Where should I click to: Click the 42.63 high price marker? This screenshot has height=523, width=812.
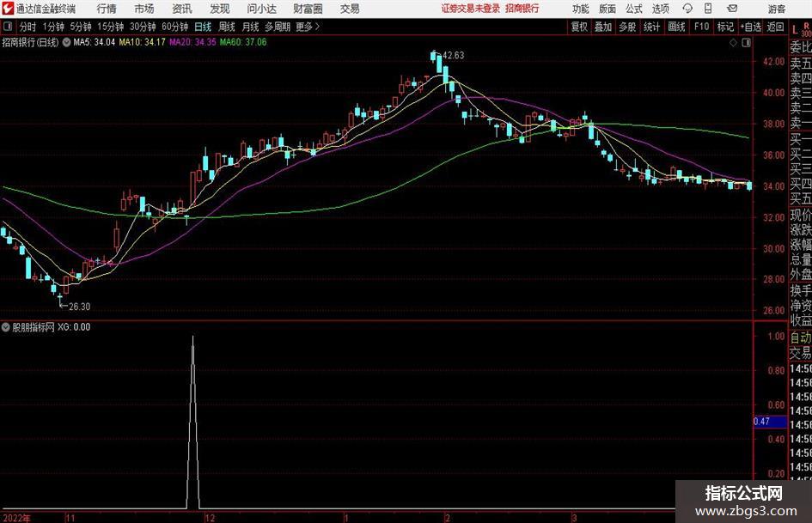(454, 56)
